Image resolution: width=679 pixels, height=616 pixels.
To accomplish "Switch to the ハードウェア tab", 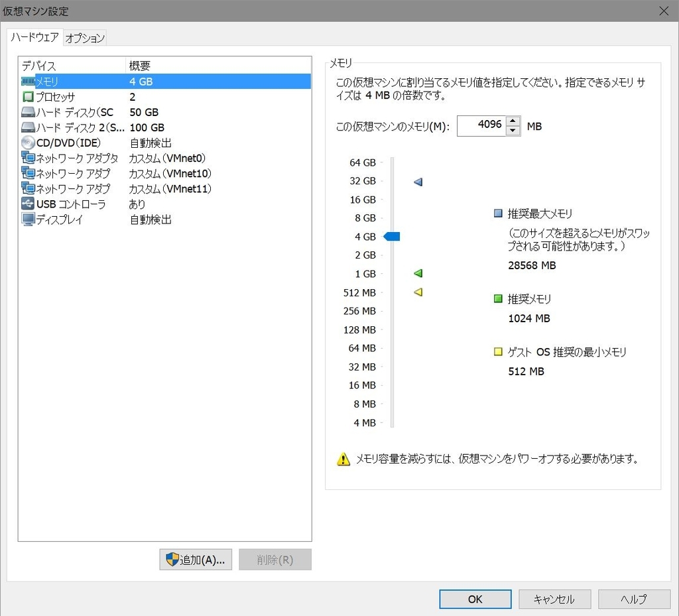I will (x=34, y=38).
